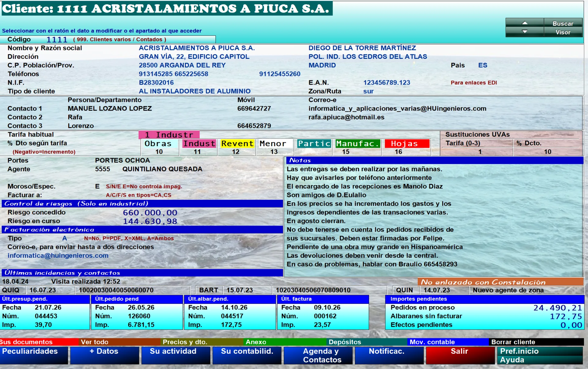This screenshot has width=588, height=369.
Task: Select the client code field 1111
Action: [x=57, y=40]
